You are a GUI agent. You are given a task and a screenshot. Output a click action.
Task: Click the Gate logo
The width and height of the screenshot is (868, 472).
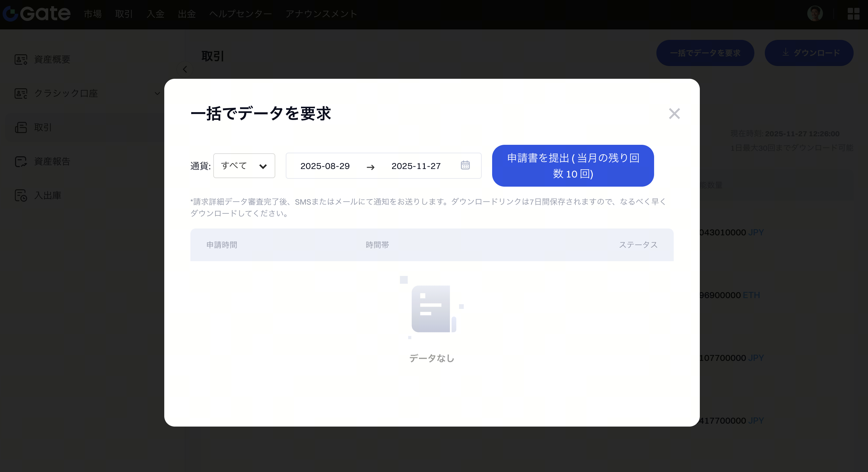(37, 13)
